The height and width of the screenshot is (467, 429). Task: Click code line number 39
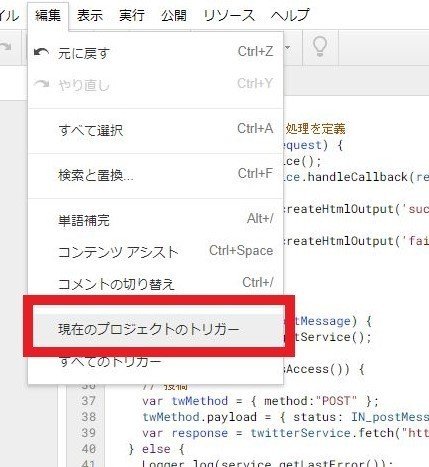point(88,433)
